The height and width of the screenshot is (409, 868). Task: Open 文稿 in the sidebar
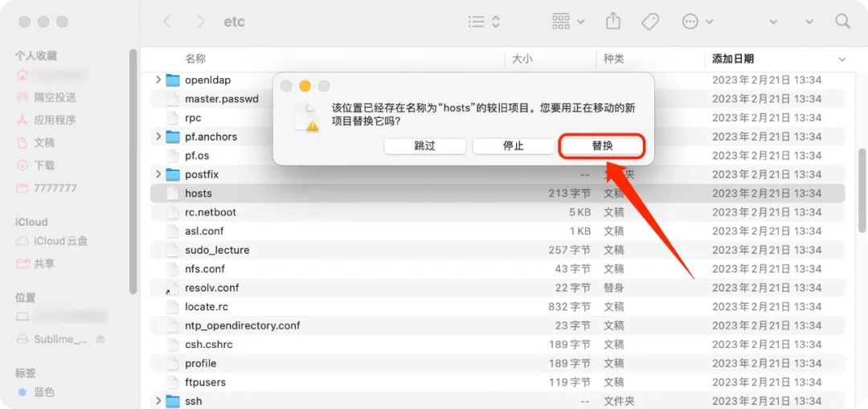44,143
